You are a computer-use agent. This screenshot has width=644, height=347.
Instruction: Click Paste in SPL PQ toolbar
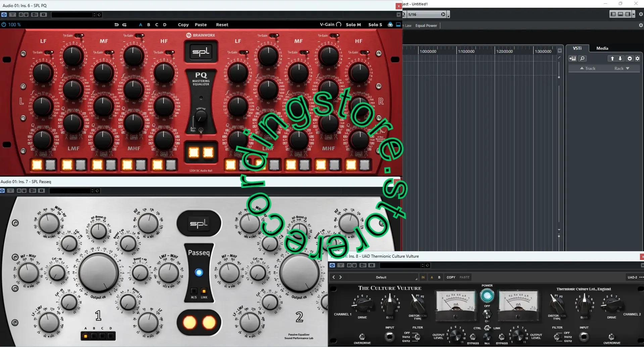(x=201, y=25)
